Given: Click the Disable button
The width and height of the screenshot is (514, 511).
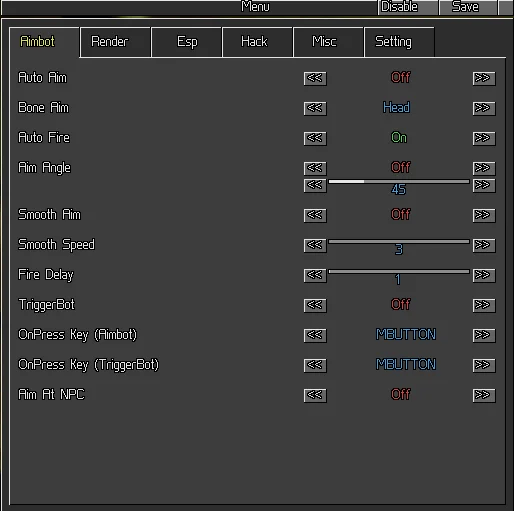Looking at the screenshot, I should [x=408, y=7].
